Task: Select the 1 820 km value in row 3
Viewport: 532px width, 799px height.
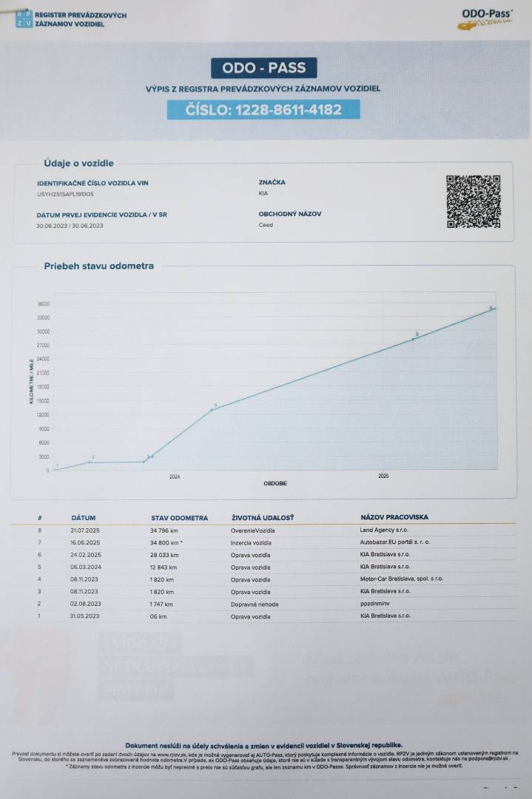Action: [x=162, y=592]
